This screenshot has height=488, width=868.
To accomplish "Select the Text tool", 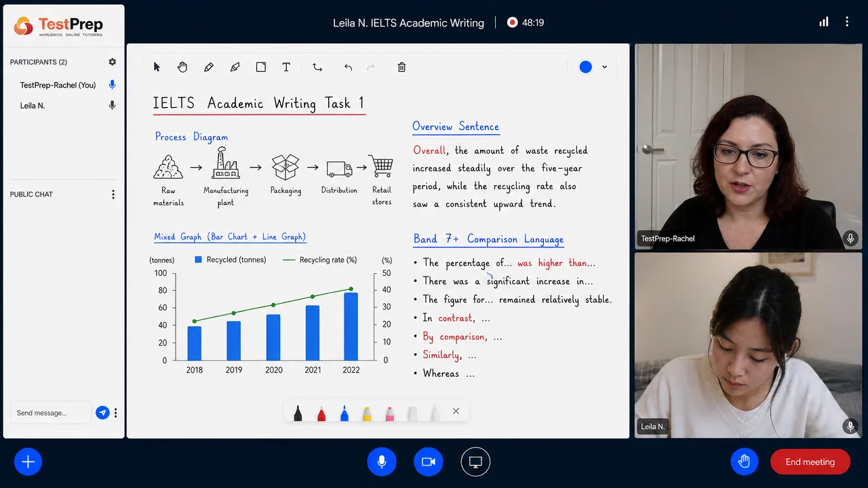I will (x=286, y=67).
